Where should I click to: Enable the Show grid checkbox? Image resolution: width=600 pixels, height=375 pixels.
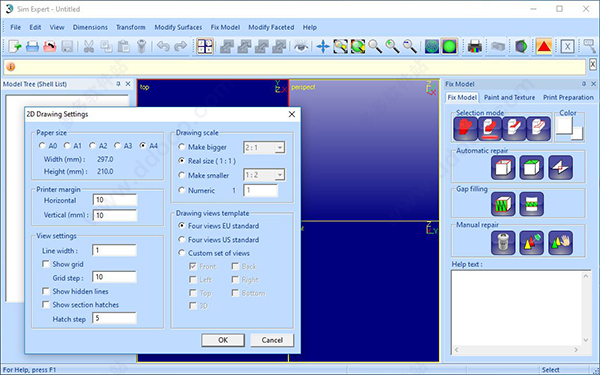click(46, 264)
